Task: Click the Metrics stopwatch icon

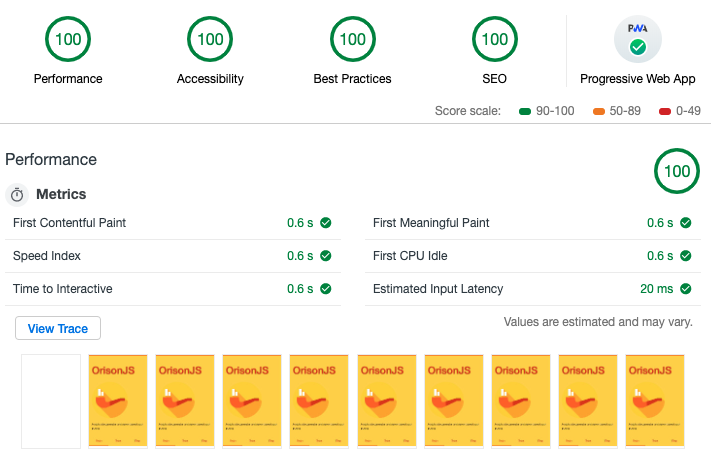Action: coord(17,194)
